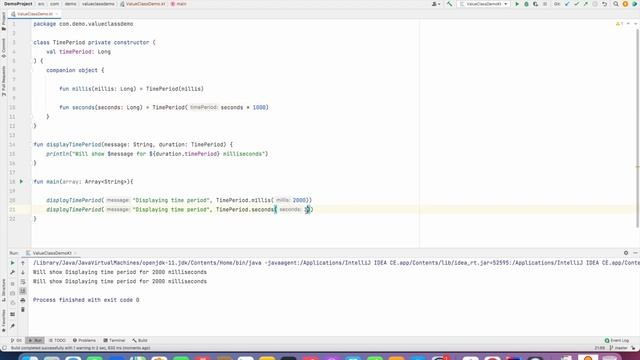The width and height of the screenshot is (640, 360).
Task: Open the Commit tool window stripe
Action: [4, 48]
